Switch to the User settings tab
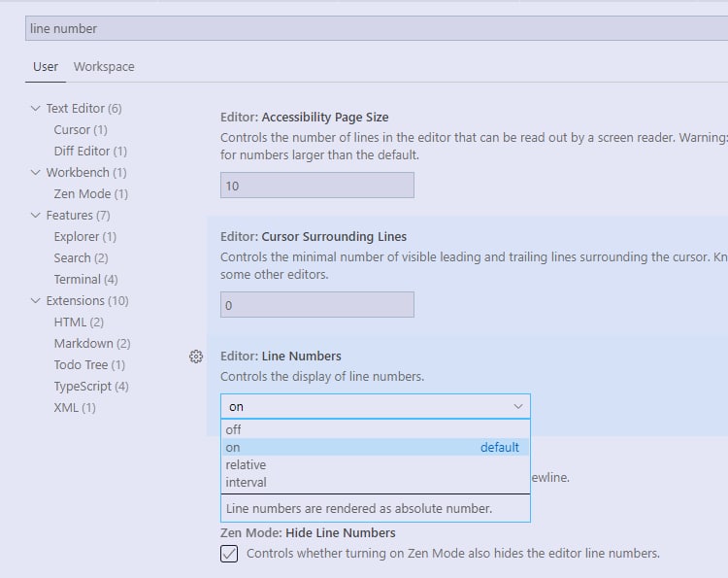This screenshot has height=578, width=728. coord(46,66)
